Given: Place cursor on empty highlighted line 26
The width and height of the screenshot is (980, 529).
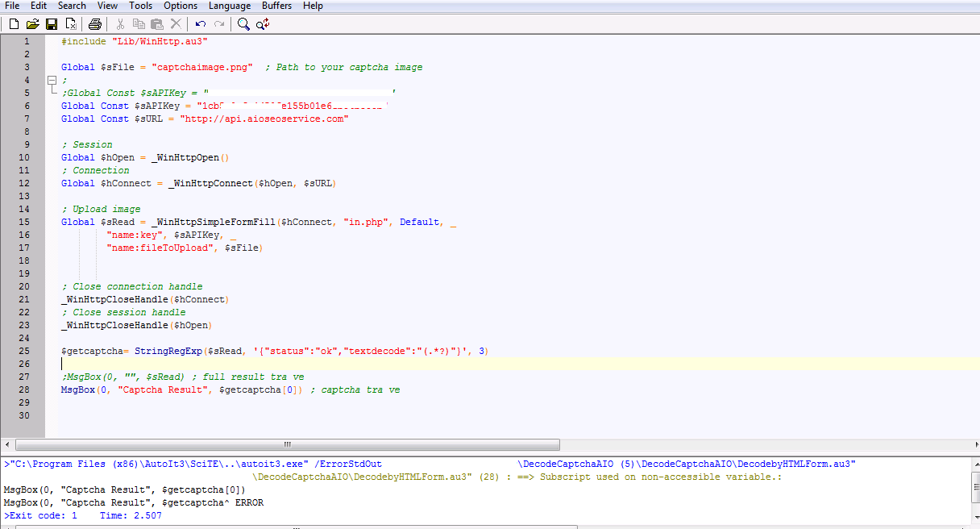Looking at the screenshot, I should click(513, 364).
